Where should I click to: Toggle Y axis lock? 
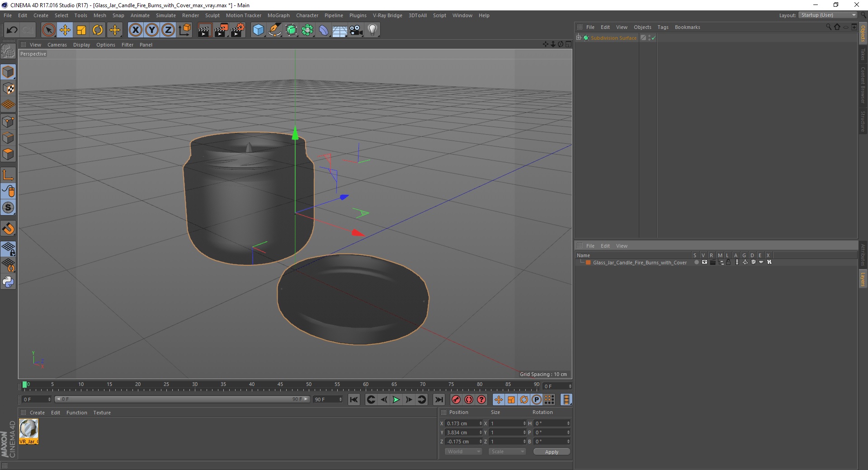(152, 30)
